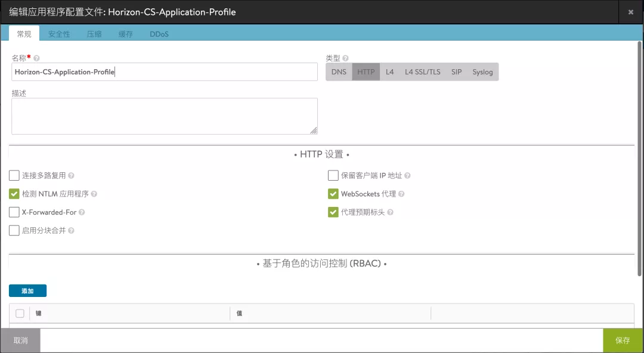Click help icon beside 保留客户端 IP 地址
The width and height of the screenshot is (644, 353).
pyautogui.click(x=407, y=175)
